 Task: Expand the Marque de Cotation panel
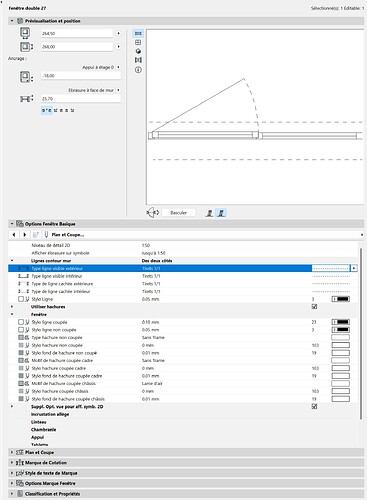coord(12,463)
